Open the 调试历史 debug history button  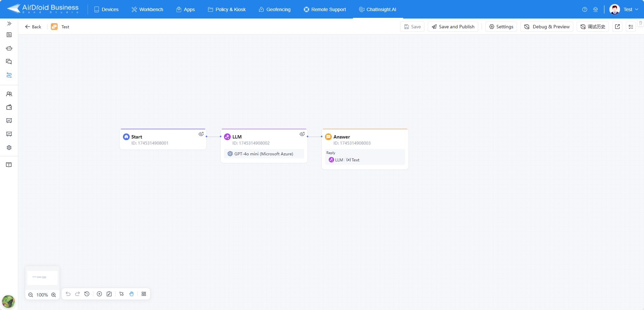[x=593, y=27]
